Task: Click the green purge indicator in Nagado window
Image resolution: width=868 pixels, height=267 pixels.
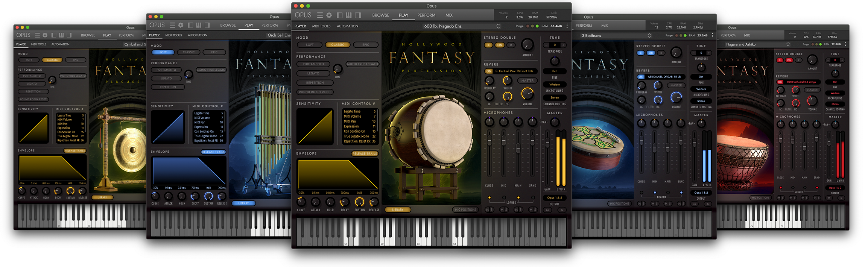Action: pyautogui.click(x=537, y=26)
